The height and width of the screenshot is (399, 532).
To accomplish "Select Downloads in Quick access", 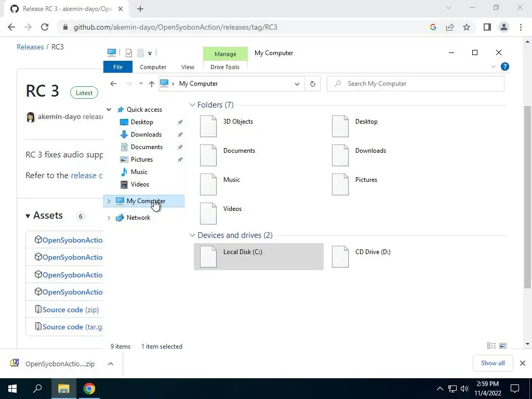I will tap(146, 135).
